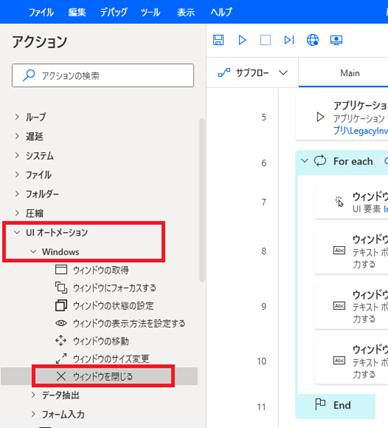Select the ウィンドウの表示方法を設定する action
Image resolution: width=388 pixels, height=428 pixels.
[x=129, y=323]
